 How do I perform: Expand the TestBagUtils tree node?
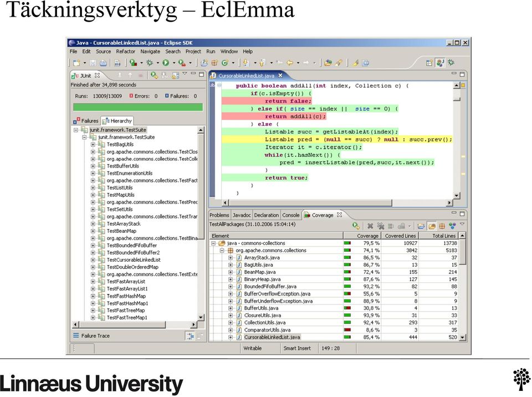coord(93,144)
